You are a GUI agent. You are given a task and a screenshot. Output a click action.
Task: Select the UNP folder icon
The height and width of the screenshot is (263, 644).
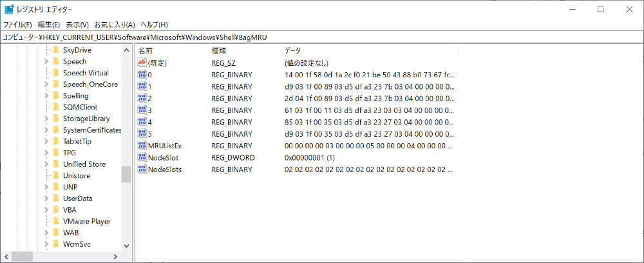pos(56,187)
